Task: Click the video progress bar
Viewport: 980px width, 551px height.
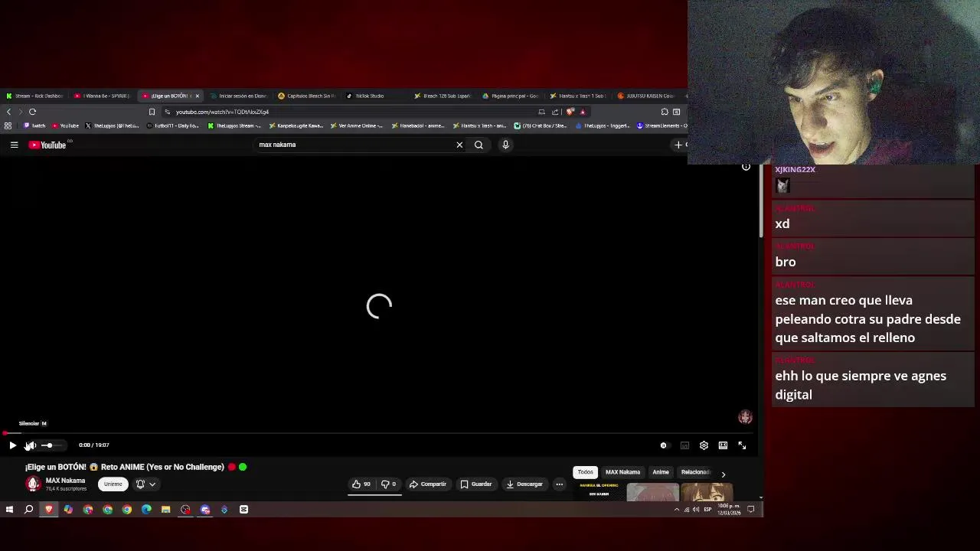Action: 379,433
